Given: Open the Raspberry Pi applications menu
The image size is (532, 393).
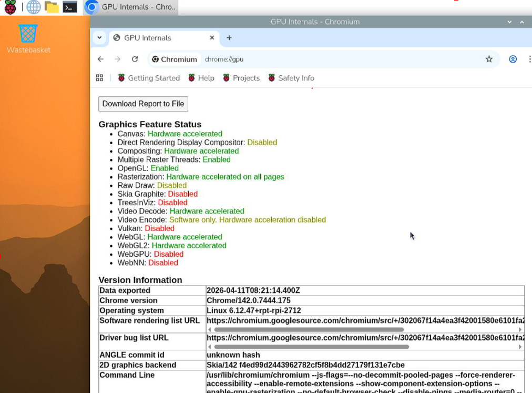Looking at the screenshot, I should pos(10,7).
